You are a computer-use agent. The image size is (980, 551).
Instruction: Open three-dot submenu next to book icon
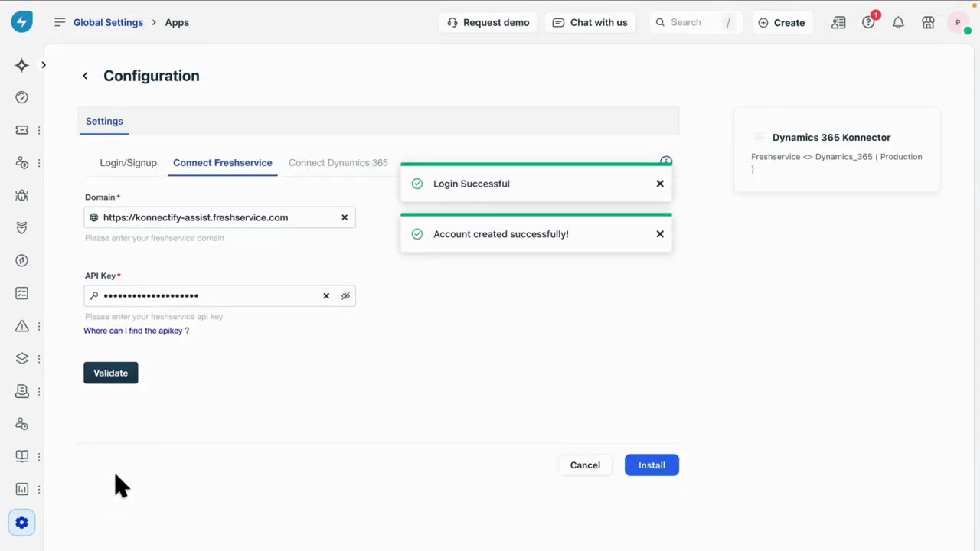(38, 456)
